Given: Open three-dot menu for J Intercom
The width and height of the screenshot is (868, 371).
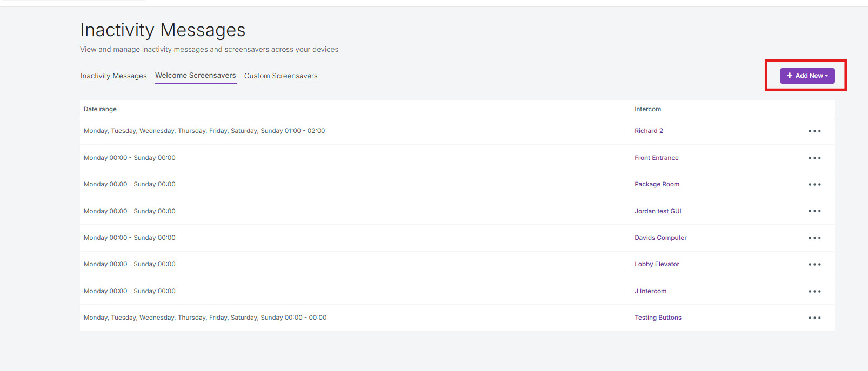Looking at the screenshot, I should 814,292.
